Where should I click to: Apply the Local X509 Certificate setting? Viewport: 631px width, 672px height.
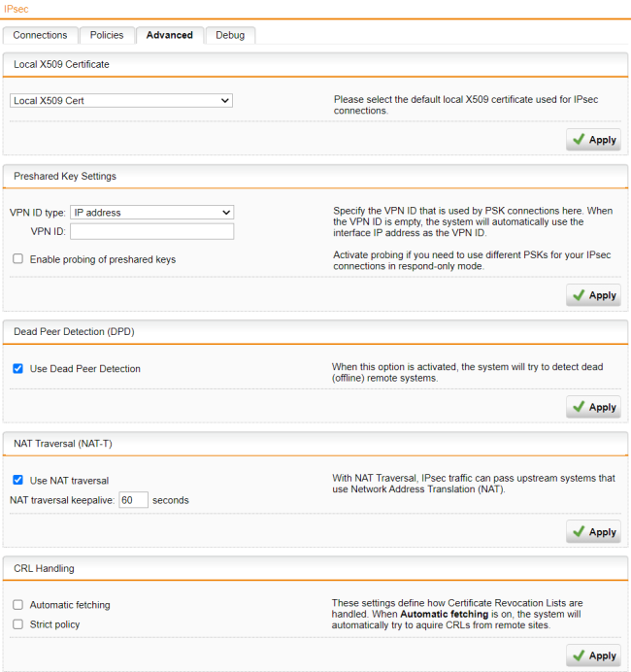[593, 140]
